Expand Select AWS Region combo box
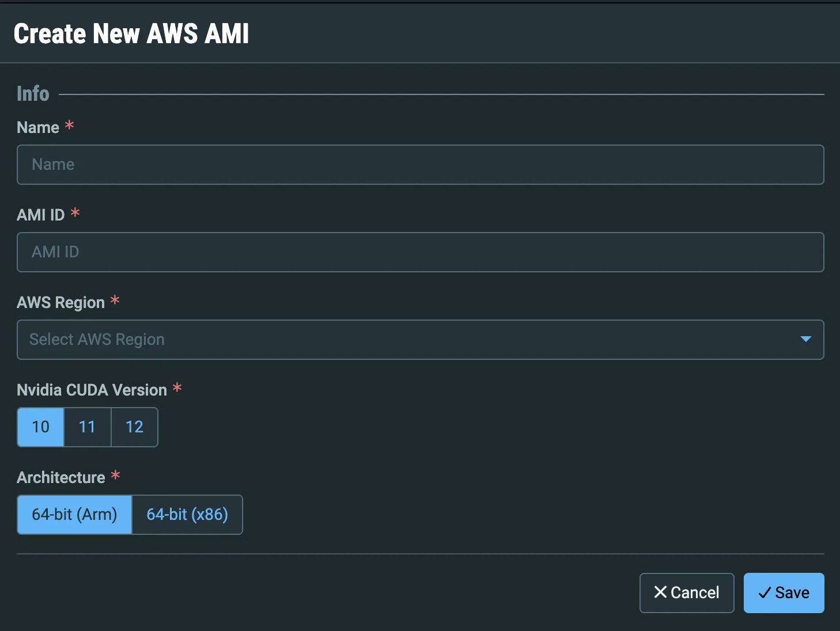The width and height of the screenshot is (840, 631). (x=421, y=340)
